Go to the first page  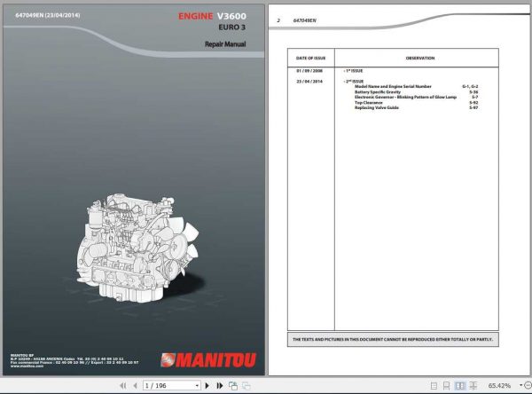[x=123, y=385]
